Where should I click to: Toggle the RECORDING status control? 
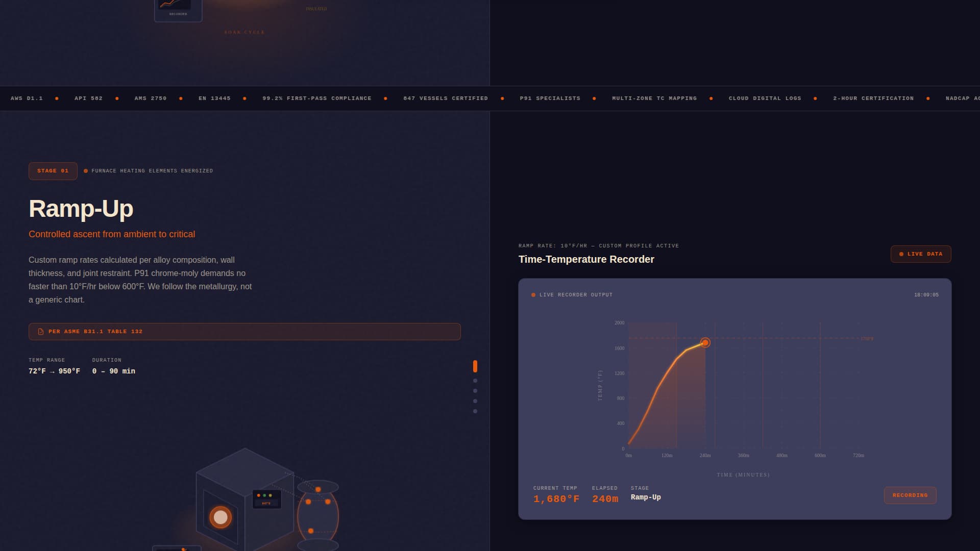[910, 495]
